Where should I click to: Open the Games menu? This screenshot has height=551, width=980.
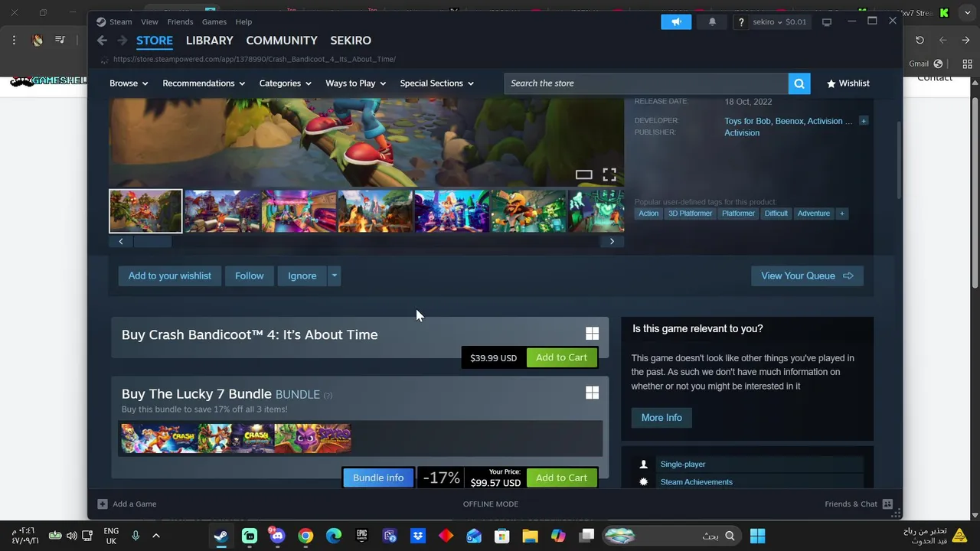click(214, 22)
